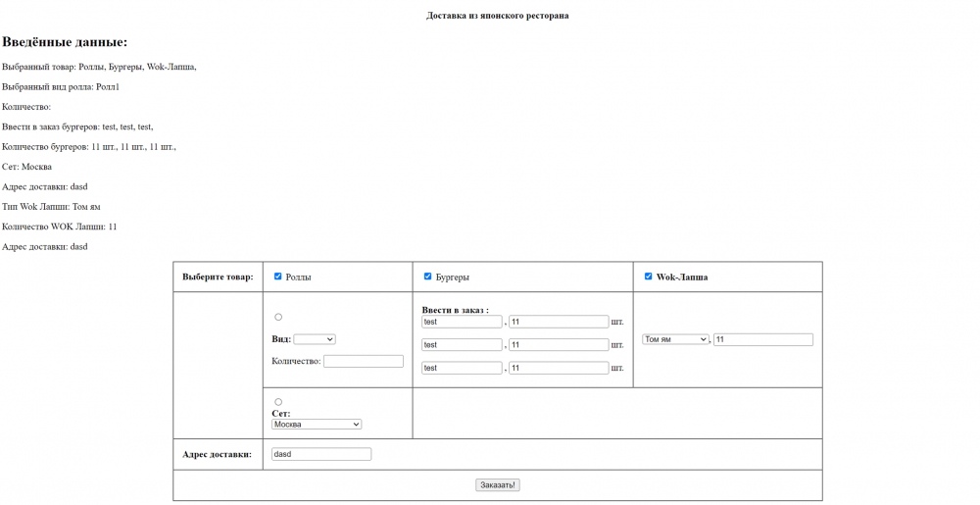Expand the Том ям noodle dropdown
Image resolution: width=980 pixels, height=505 pixels.
(675, 339)
